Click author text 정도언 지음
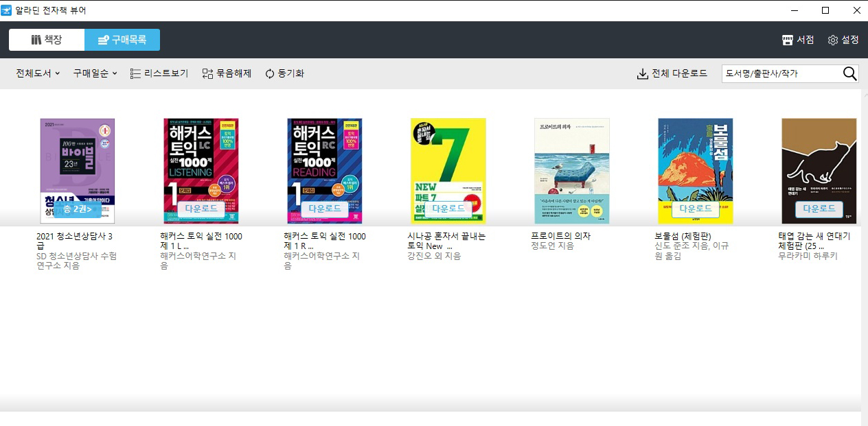This screenshot has width=868, height=426. click(553, 246)
